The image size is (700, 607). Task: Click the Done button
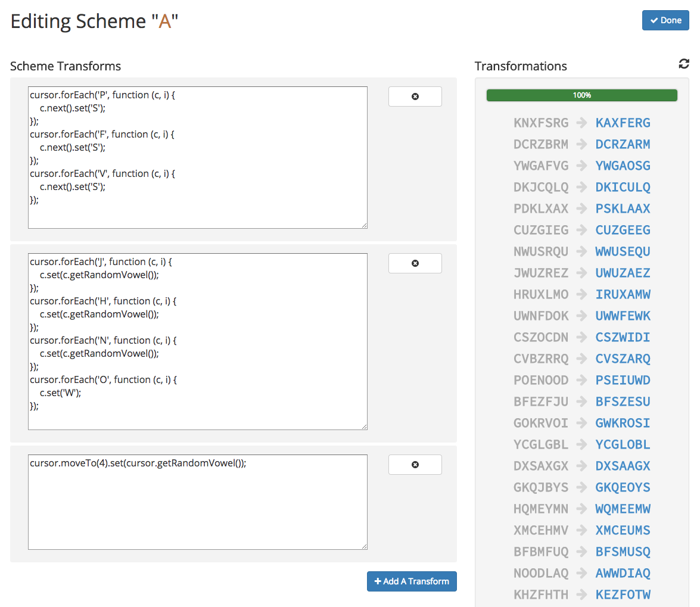click(x=665, y=20)
